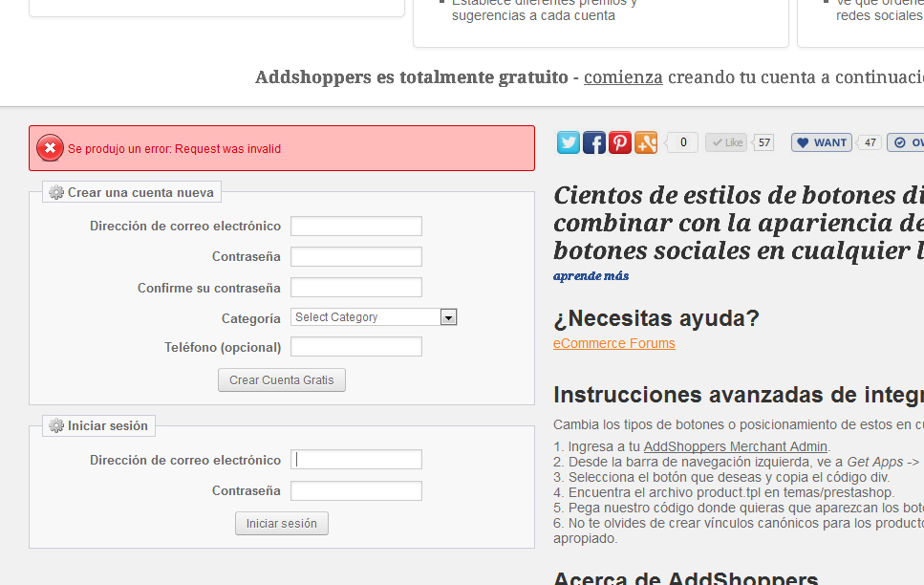Viewport: 924px width, 585px height.
Task: Open the eCommerce Forums link
Action: coord(614,343)
